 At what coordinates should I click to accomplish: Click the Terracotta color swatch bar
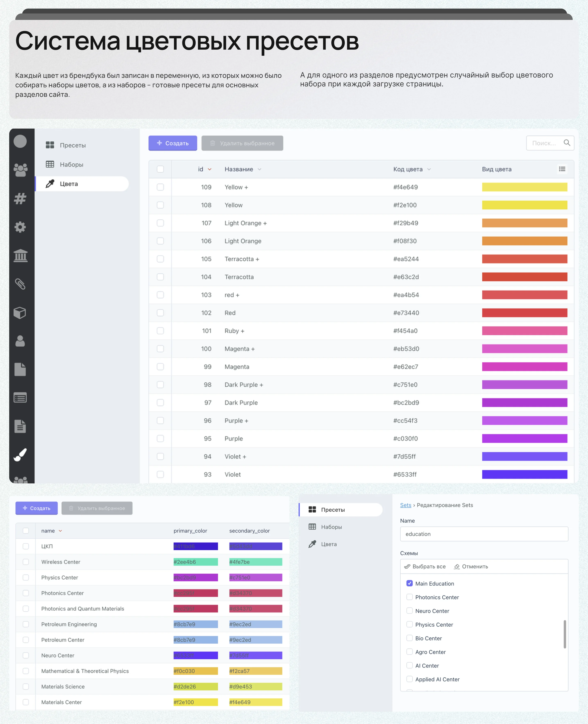[x=524, y=277]
